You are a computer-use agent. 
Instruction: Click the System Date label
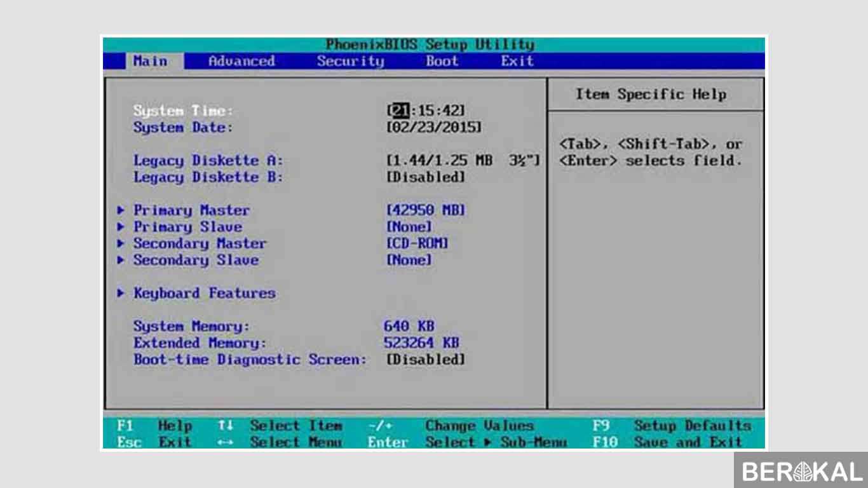[183, 127]
